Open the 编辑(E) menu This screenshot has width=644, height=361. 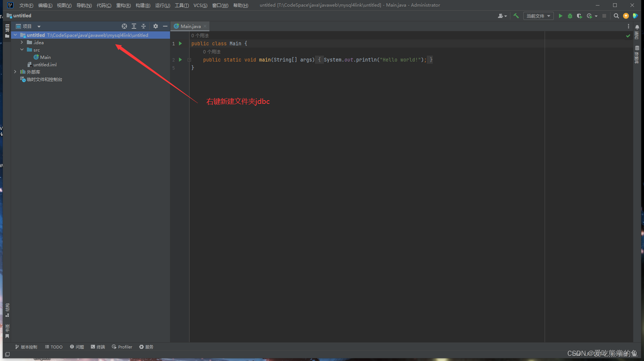tap(45, 5)
